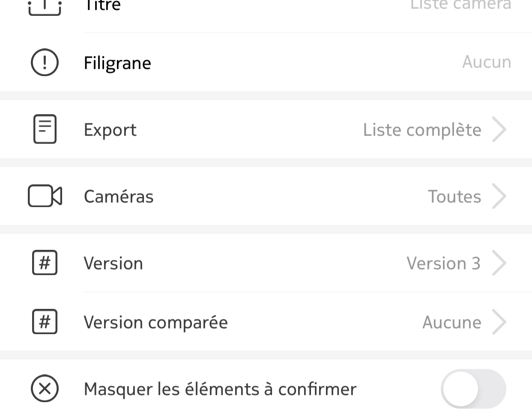Toggle the Masquer les éléments à confirmer switch
The height and width of the screenshot is (415, 532).
tap(473, 388)
